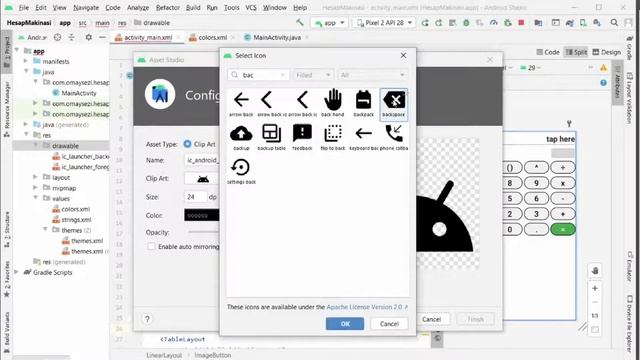Open the VCS menu
The image size is (640, 360).
point(251,7)
